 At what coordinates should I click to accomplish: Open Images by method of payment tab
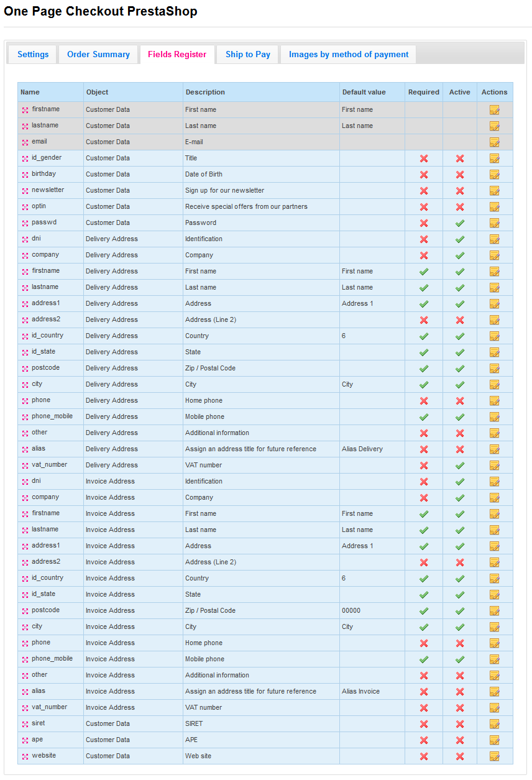349,54
